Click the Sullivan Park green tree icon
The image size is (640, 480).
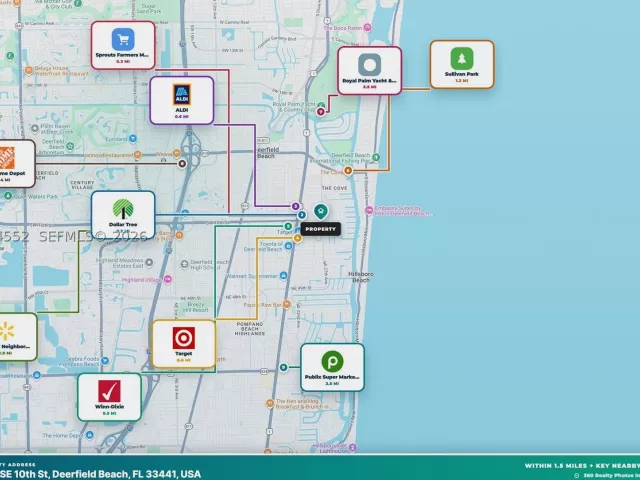coord(462,58)
